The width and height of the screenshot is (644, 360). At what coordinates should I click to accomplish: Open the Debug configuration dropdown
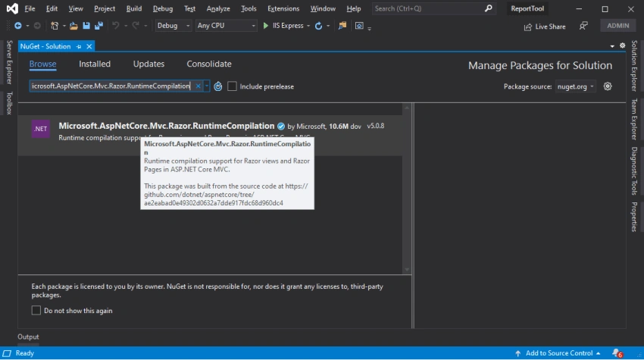point(174,26)
